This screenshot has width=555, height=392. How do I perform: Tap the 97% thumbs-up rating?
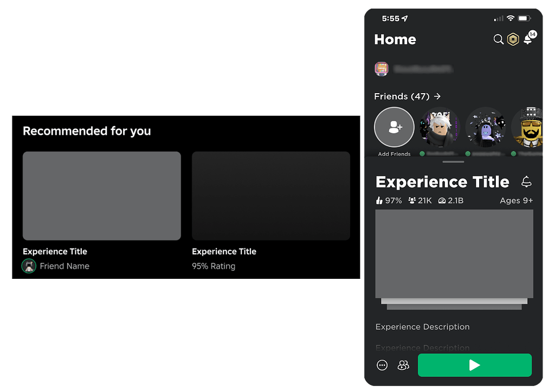pos(389,200)
